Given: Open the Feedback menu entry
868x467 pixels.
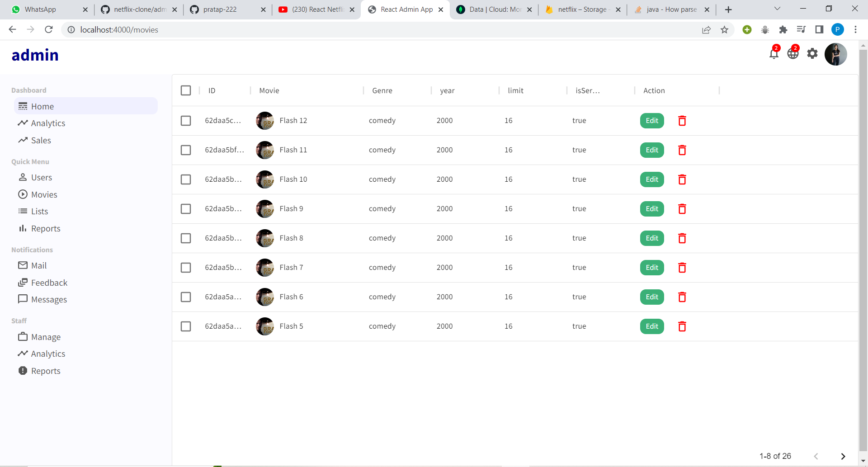Looking at the screenshot, I should pos(49,283).
